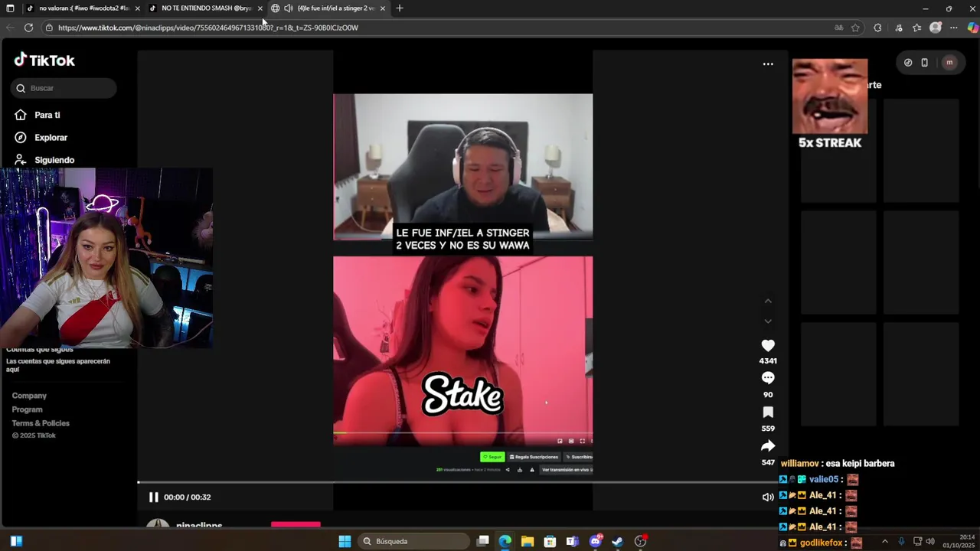Open Edge profile avatar
Image resolution: width=980 pixels, height=551 pixels.
(936, 28)
